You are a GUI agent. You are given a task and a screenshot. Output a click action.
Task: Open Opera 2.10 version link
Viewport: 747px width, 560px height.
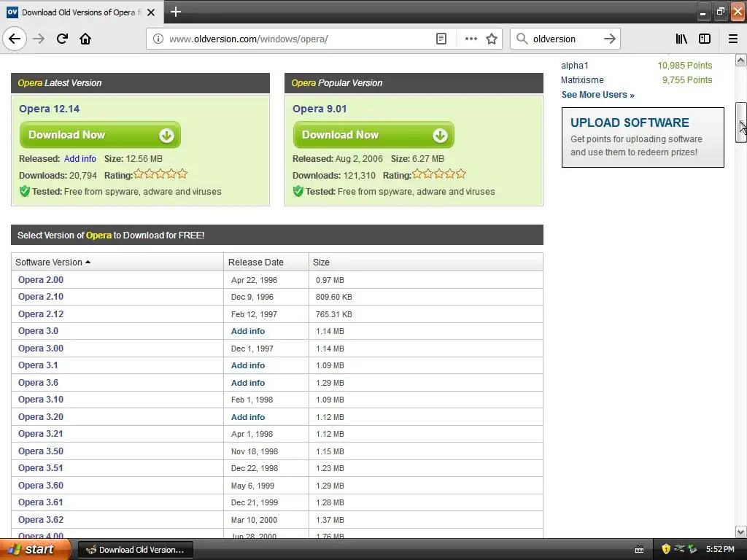(41, 297)
